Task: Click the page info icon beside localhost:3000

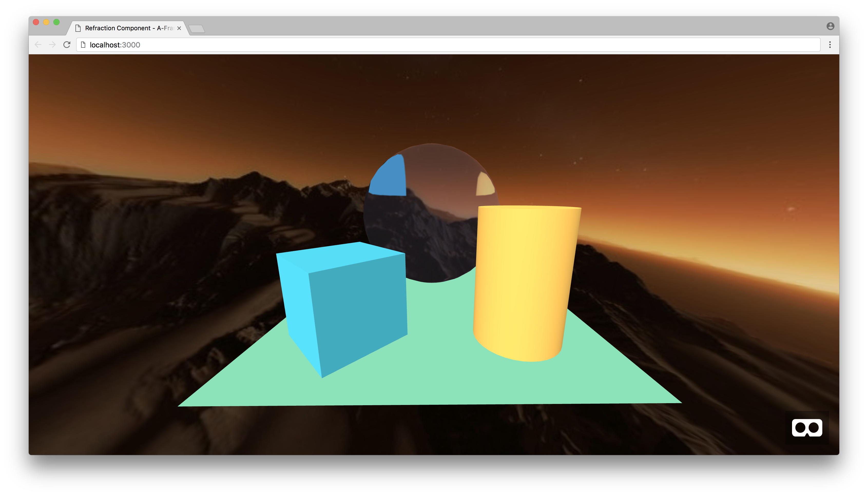Action: click(83, 45)
